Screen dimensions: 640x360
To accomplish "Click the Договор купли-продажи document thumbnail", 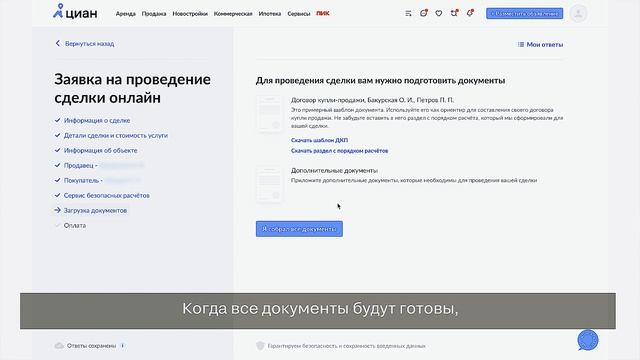I will (x=269, y=114).
